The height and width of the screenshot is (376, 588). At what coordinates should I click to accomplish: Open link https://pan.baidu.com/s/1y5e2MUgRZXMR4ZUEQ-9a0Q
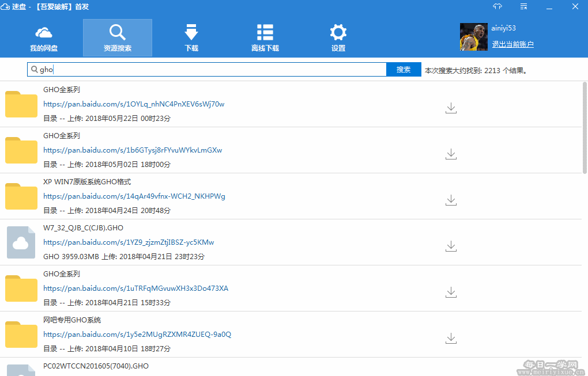[137, 335]
